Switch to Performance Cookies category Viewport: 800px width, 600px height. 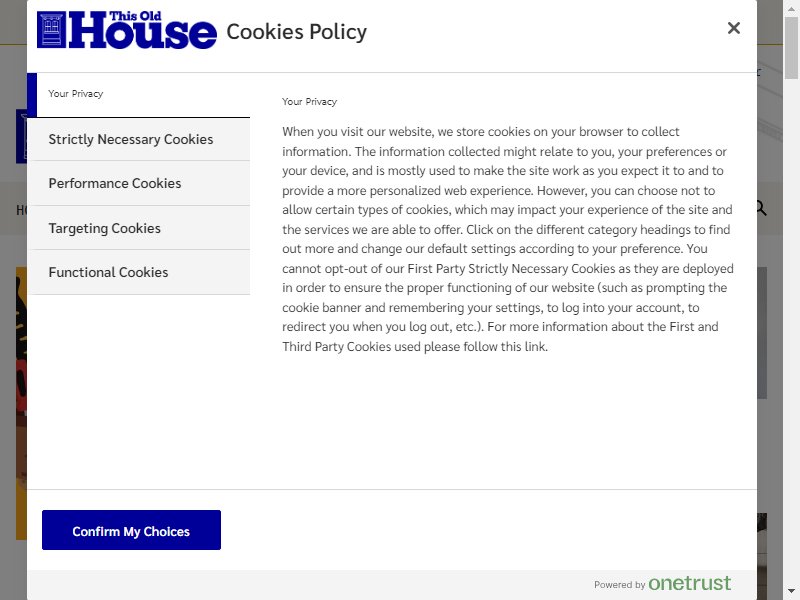pos(138,183)
